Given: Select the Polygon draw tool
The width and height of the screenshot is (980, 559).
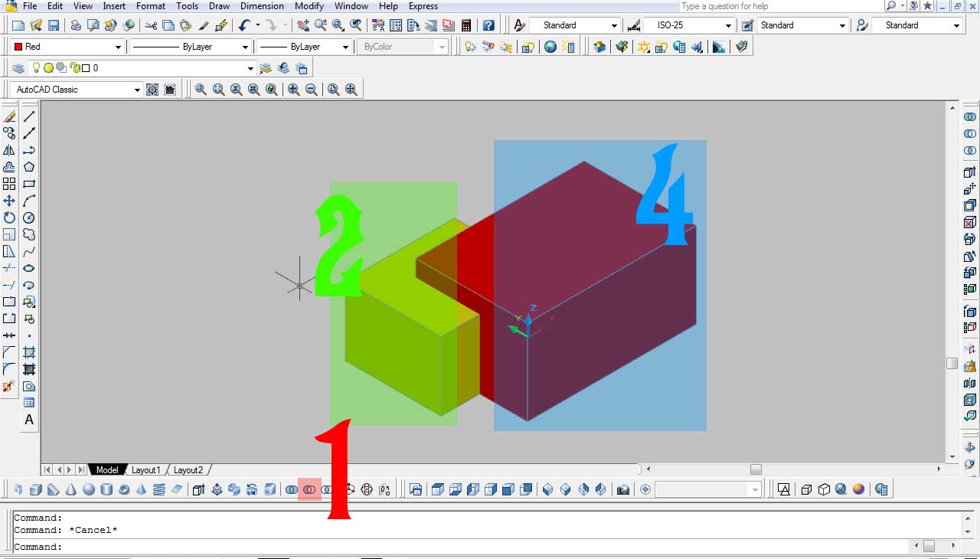Looking at the screenshot, I should click(x=29, y=167).
